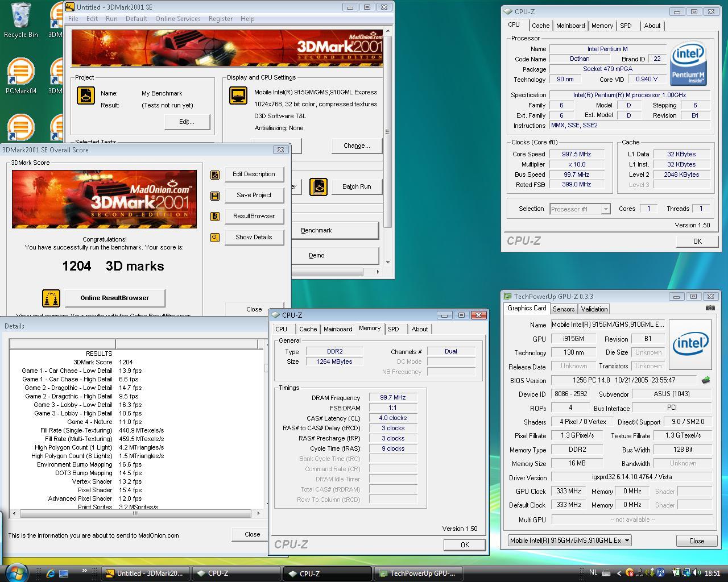This screenshot has height=582, width=728.
Task: Open the Help menu in 3DMark2001
Action: tap(247, 19)
